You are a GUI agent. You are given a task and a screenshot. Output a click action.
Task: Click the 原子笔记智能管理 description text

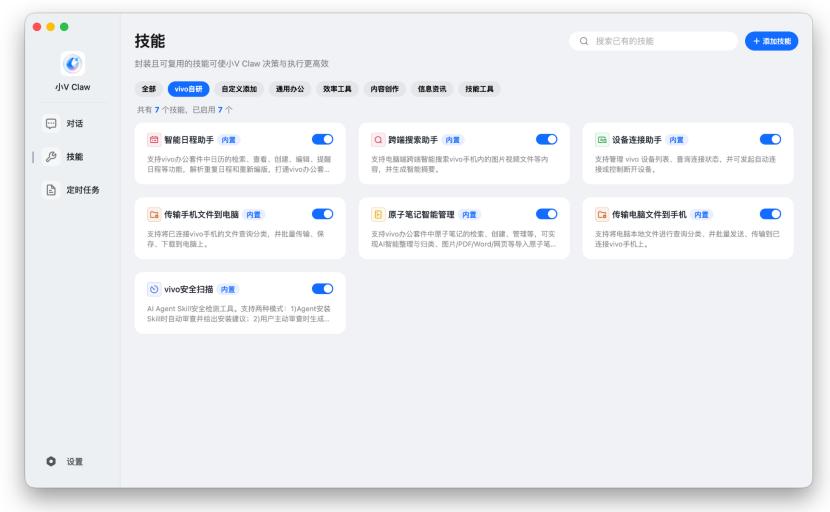point(463,239)
